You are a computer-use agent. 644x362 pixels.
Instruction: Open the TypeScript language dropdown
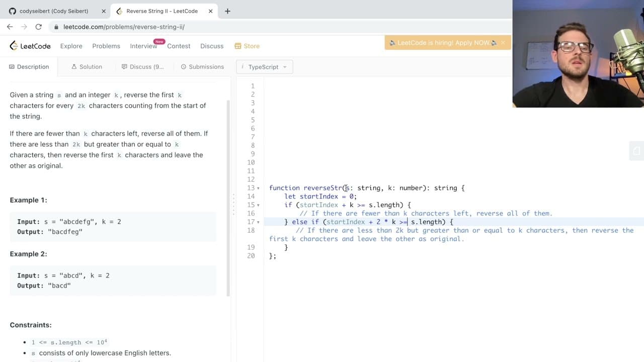pyautogui.click(x=264, y=67)
